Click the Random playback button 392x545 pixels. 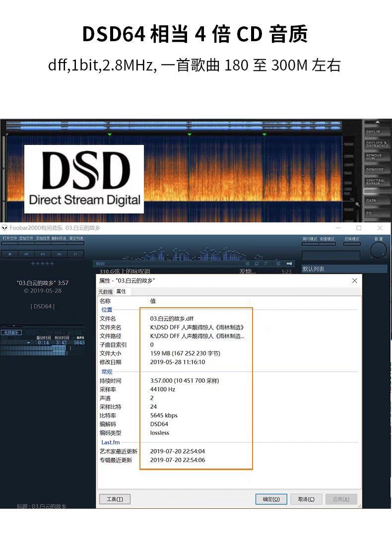[x=75, y=254]
